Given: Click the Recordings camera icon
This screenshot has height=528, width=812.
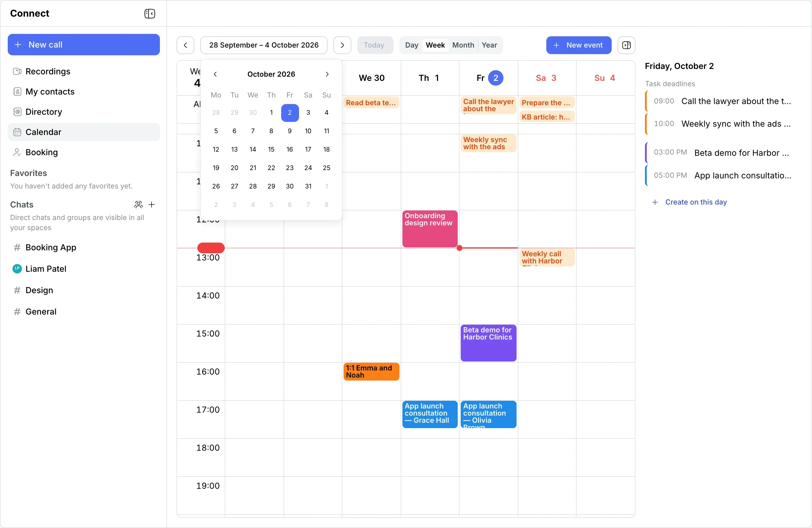Looking at the screenshot, I should (17, 71).
